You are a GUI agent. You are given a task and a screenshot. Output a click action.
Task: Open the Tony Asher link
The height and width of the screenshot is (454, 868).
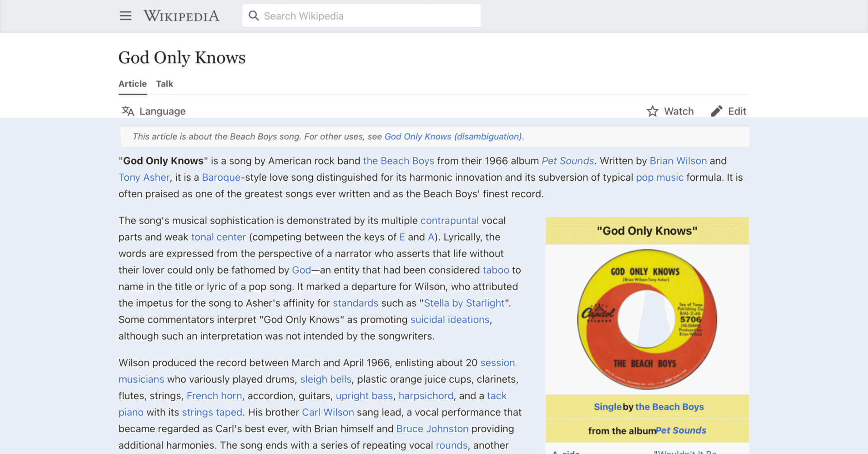[144, 178]
